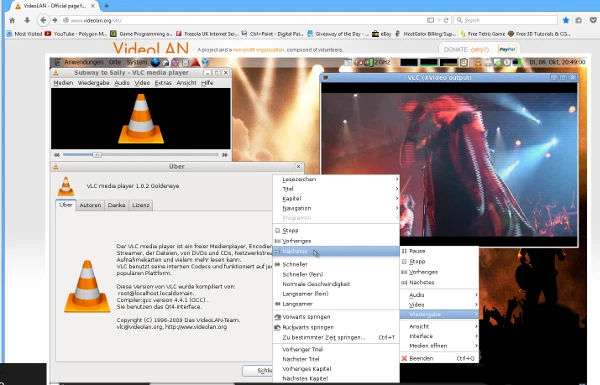This screenshot has height=385, width=600.
Task: Expand the Lesezeichen submenu
Action: tap(336, 179)
